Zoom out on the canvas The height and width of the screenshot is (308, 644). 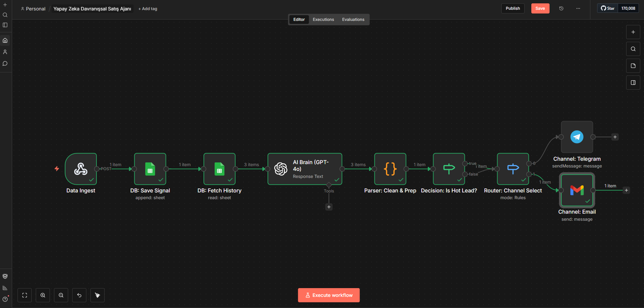click(61, 295)
